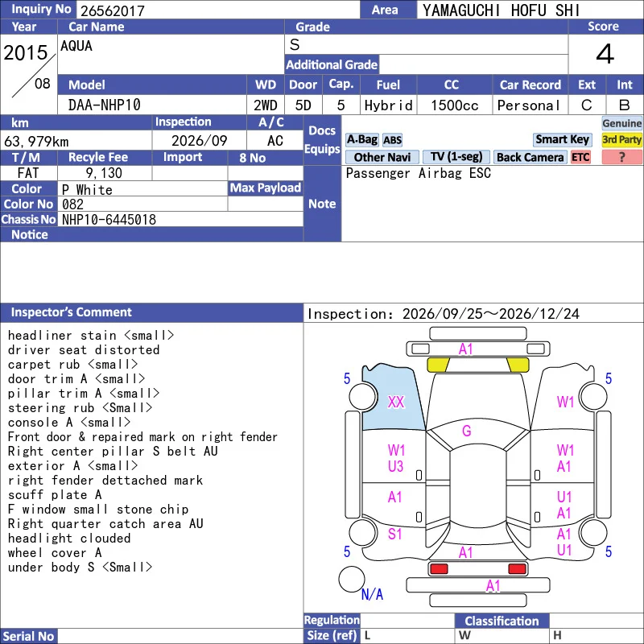Click the inquiry number 26562017
This screenshot has width=644, height=644.
113,10
